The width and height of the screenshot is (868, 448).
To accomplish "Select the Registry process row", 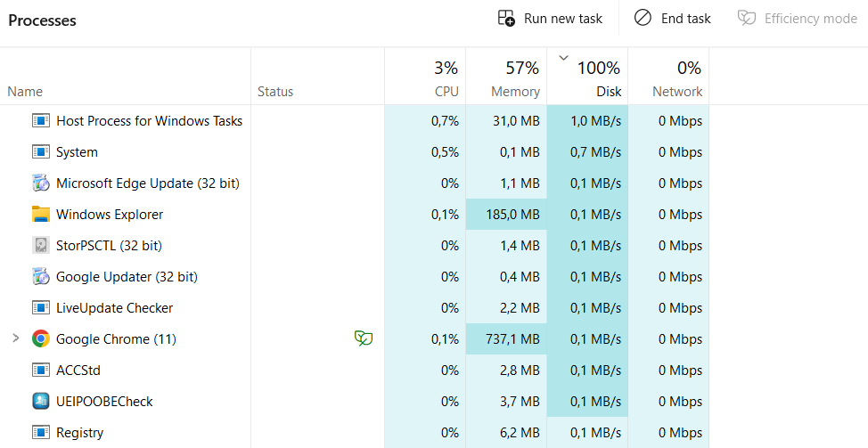I will [x=355, y=433].
